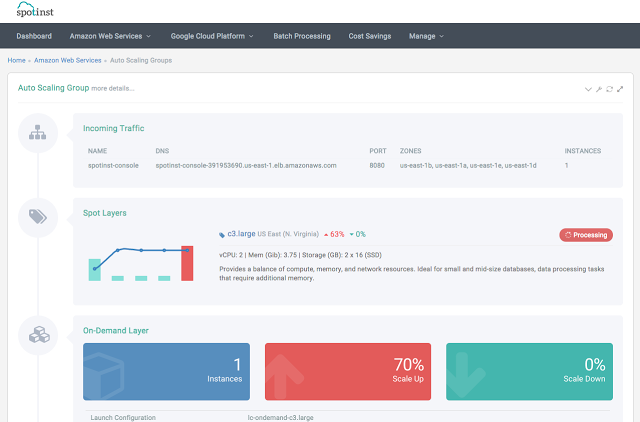Click the Incoming Traffic network icon
The height and width of the screenshot is (422, 640).
pyautogui.click(x=38, y=133)
